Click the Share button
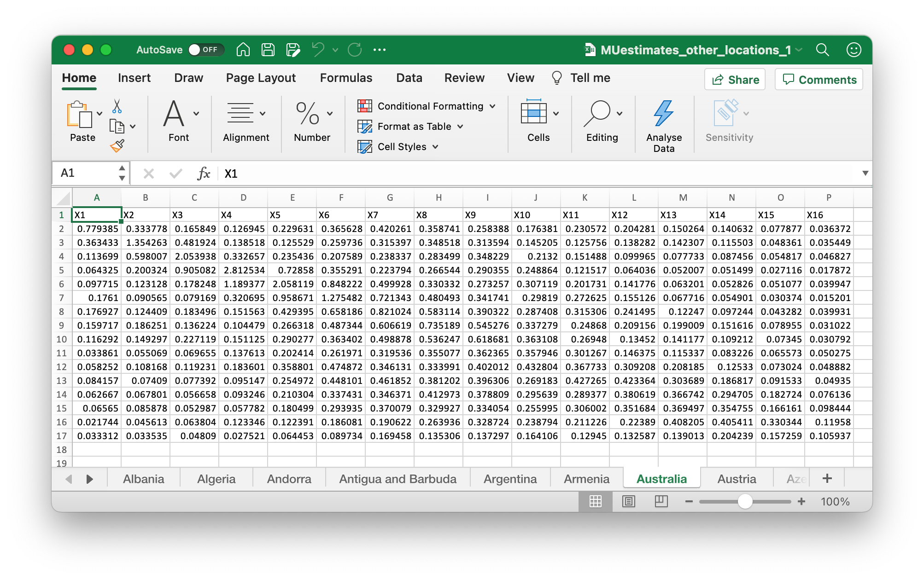This screenshot has height=580, width=924. (x=735, y=80)
